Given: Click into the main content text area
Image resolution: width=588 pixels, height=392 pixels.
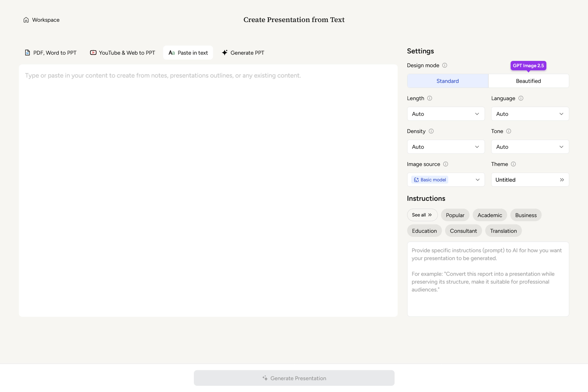Looking at the screenshot, I should coord(208,190).
